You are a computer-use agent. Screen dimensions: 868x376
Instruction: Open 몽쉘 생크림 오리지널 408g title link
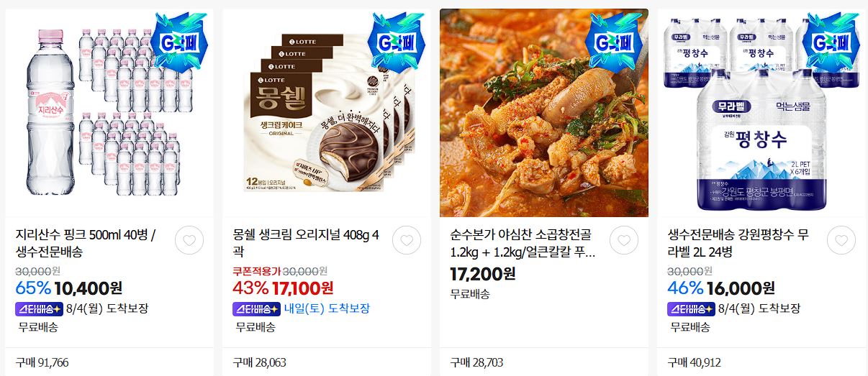[306, 244]
